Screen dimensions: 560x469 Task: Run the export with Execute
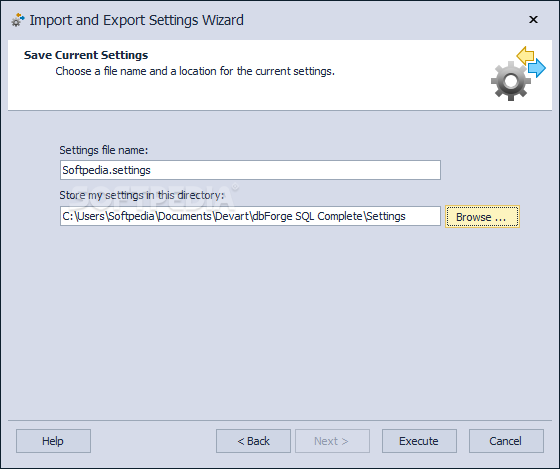point(419,441)
